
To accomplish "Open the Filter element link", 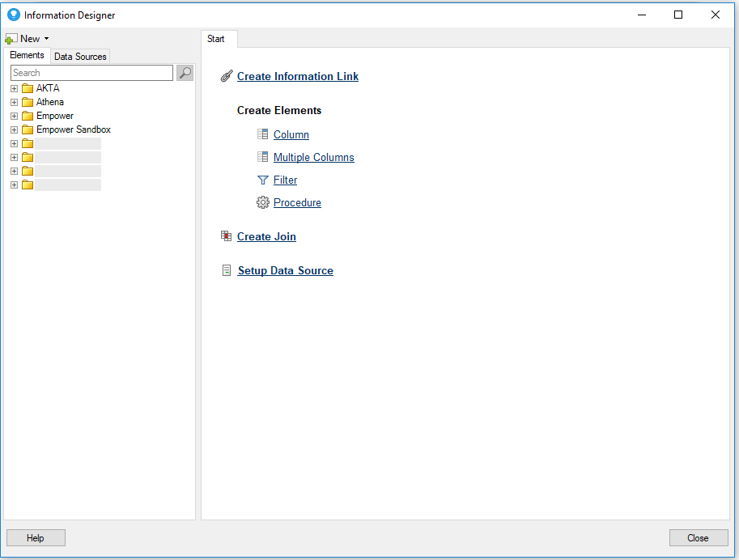I will pos(285,180).
